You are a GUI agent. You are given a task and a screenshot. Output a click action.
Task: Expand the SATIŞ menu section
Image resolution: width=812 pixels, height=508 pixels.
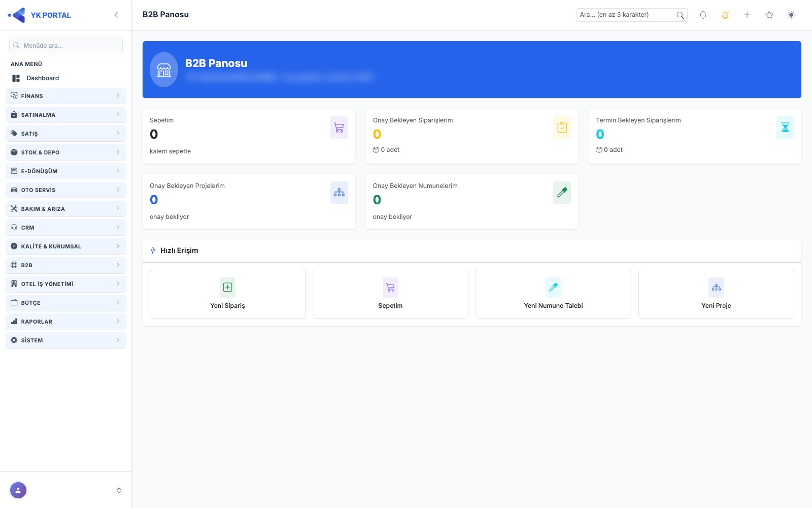click(x=66, y=134)
